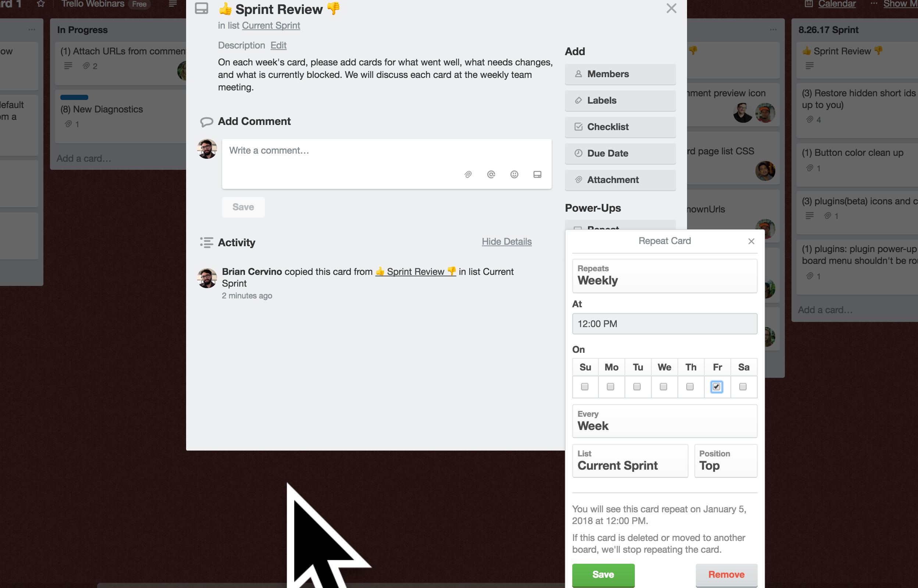Click Save button in Repeat Card dialog
The image size is (918, 588).
tap(604, 574)
